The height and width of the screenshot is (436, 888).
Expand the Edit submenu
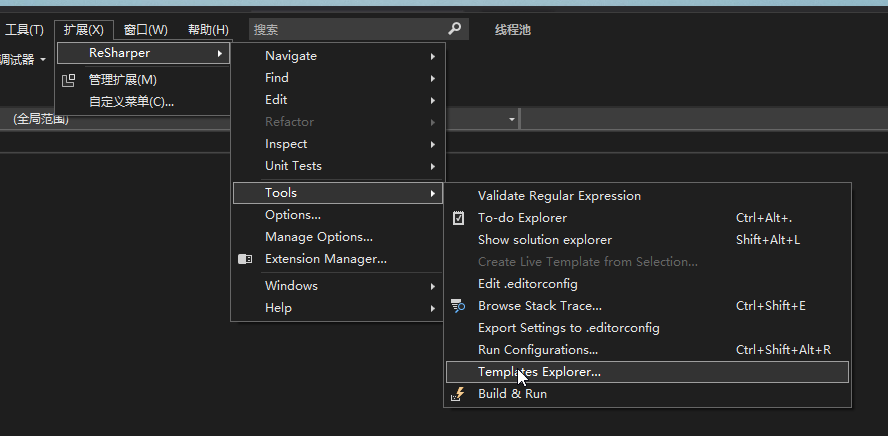pyautogui.click(x=338, y=100)
